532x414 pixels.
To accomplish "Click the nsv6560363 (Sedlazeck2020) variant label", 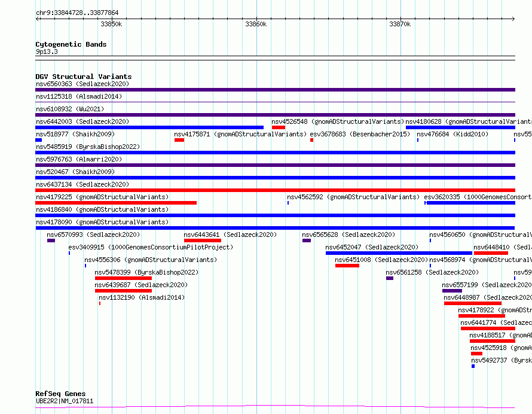I will (82, 84).
